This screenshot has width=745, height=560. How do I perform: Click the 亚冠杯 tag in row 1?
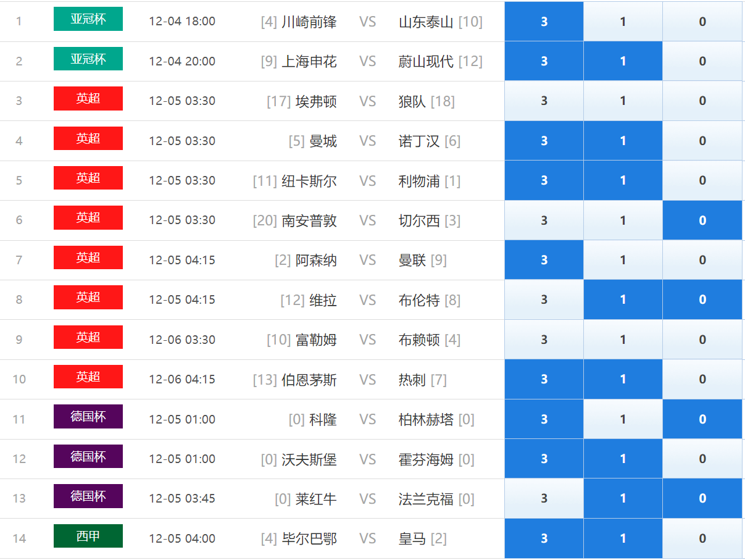point(88,19)
